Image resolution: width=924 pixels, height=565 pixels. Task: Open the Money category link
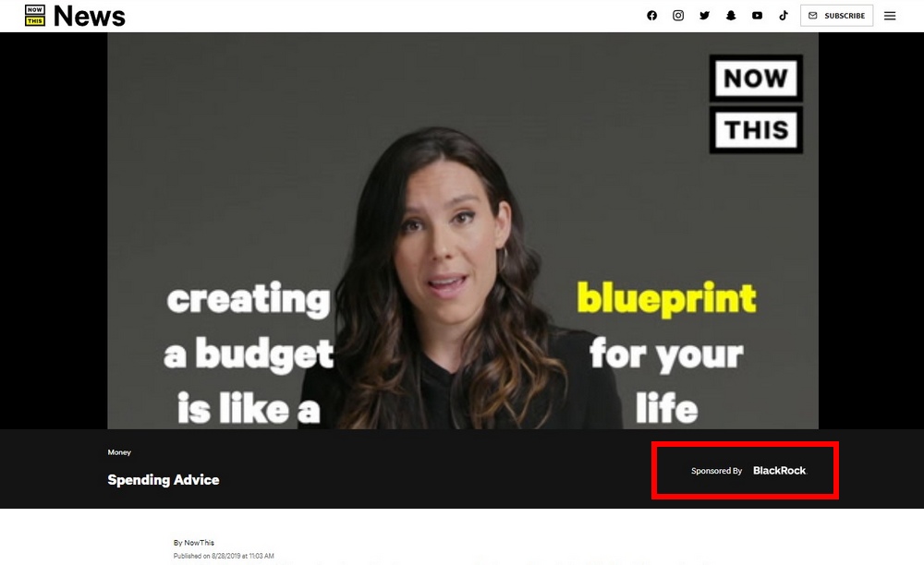pos(119,452)
